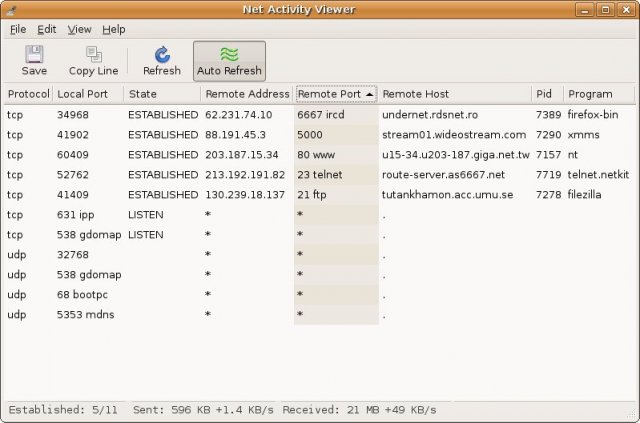Maximize the Net Activity Viewer window
The height and width of the screenshot is (423, 640).
click(x=605, y=10)
